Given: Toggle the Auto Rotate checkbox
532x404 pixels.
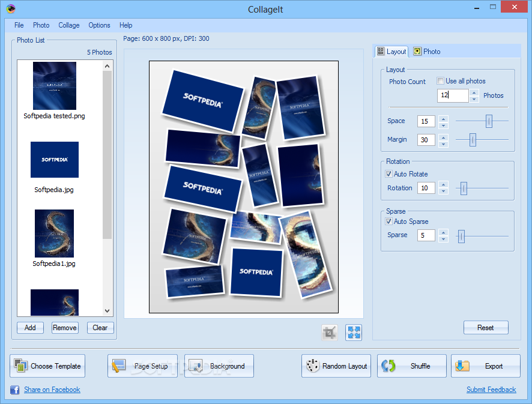Looking at the screenshot, I should click(389, 174).
